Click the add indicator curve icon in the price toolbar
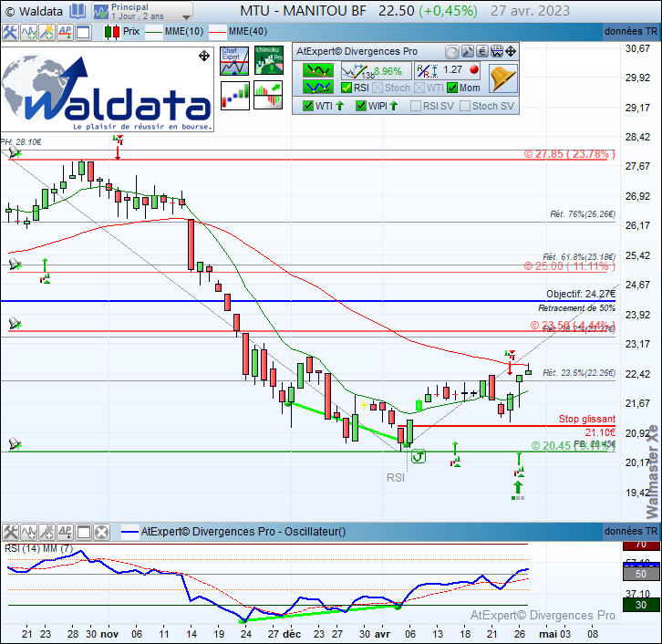The image size is (662, 644). [x=28, y=32]
